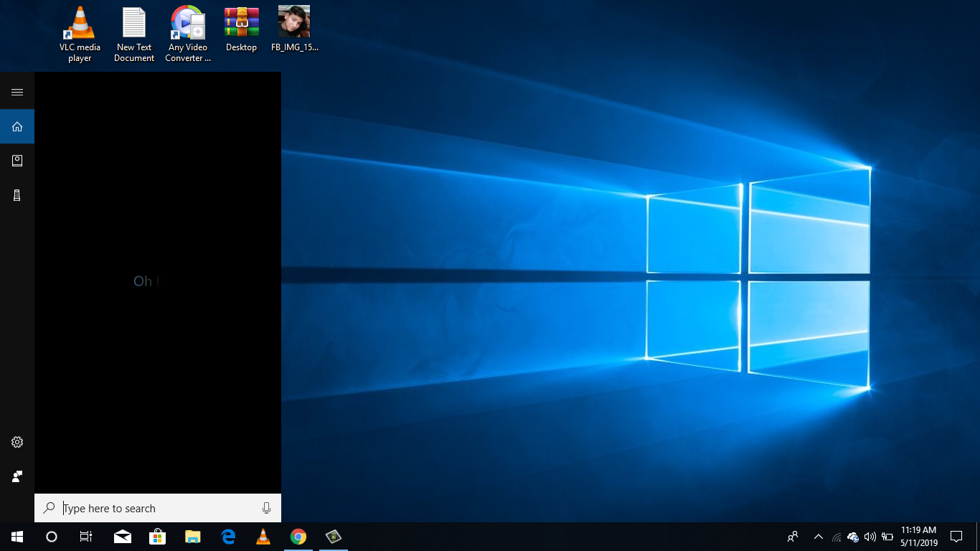Open clock and calendar at 11:19 AM
The height and width of the screenshot is (551, 980).
pyautogui.click(x=919, y=537)
